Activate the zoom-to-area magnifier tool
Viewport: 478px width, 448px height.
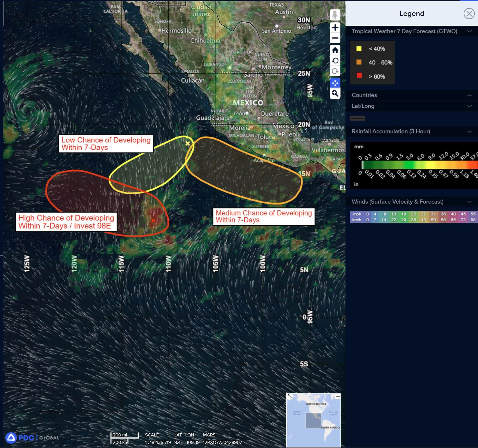[335, 93]
